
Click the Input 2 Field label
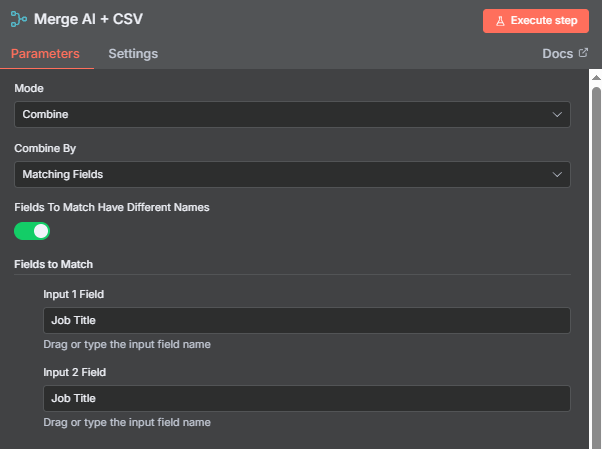74,372
